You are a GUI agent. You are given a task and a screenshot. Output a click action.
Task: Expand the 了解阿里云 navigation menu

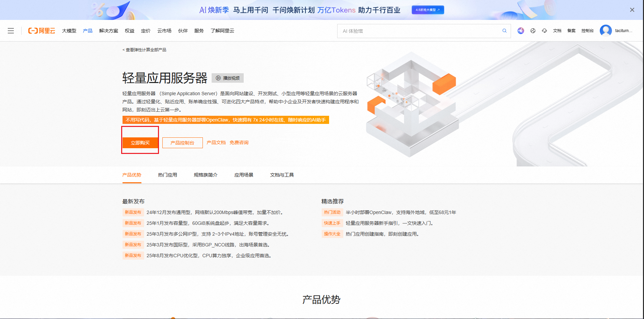(x=222, y=31)
